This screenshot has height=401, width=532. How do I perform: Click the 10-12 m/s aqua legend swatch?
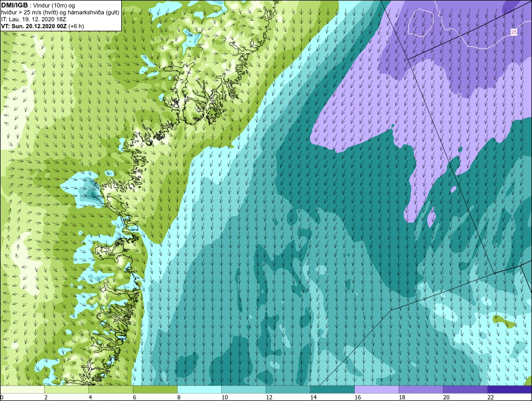(244, 389)
